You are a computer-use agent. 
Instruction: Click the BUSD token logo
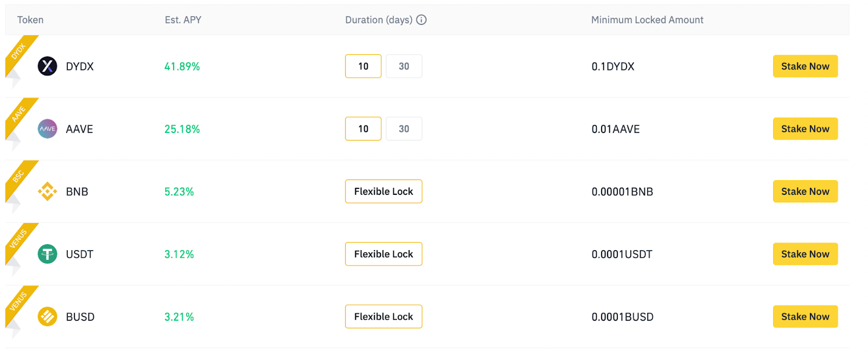pos(47,316)
